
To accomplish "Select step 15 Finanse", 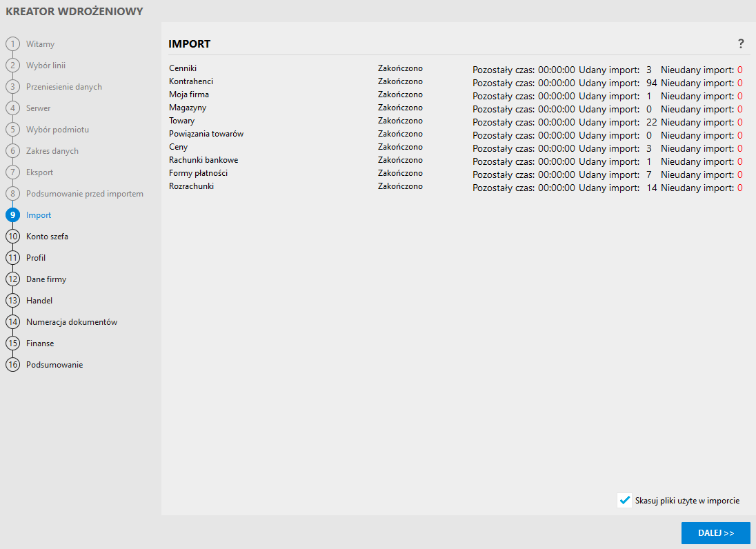I will coord(30,343).
